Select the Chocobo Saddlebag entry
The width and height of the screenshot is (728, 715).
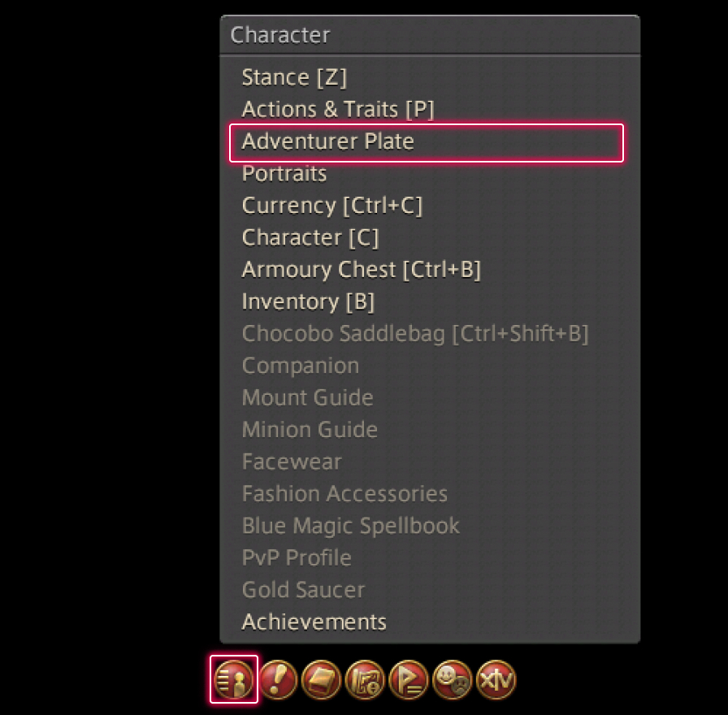point(415,333)
